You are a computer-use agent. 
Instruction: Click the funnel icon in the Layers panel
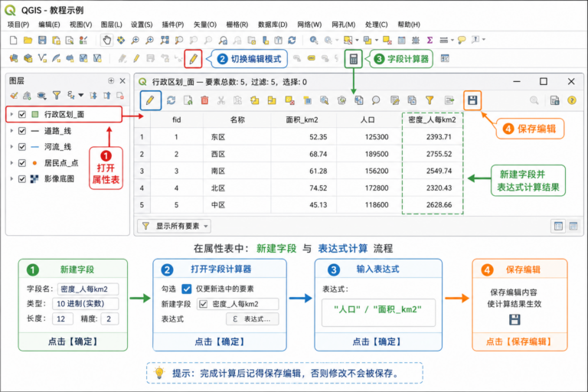[x=56, y=96]
